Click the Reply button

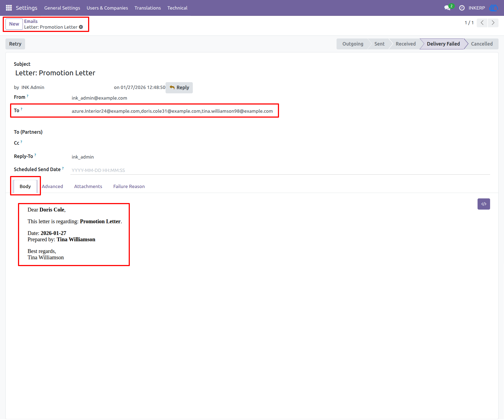(x=179, y=88)
